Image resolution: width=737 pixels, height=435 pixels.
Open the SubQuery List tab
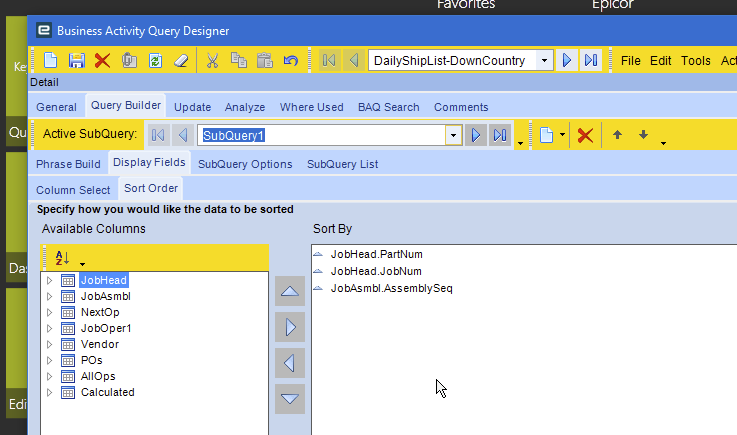(343, 164)
